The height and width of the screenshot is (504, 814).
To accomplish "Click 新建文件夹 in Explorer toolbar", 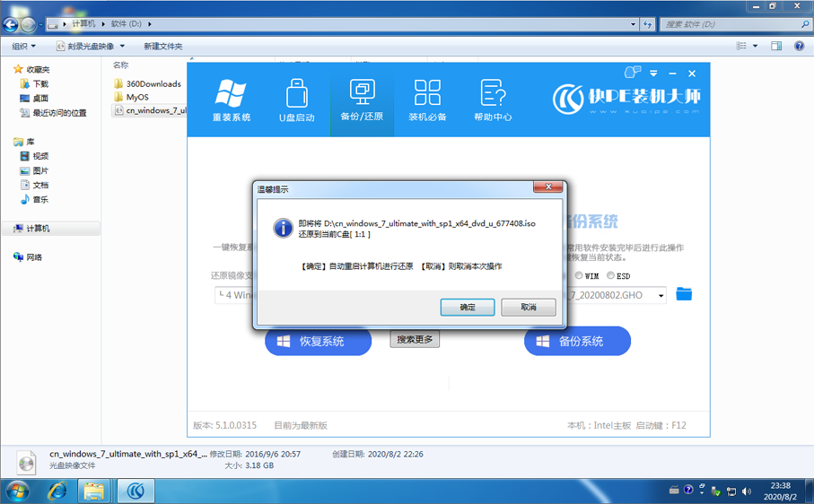I will click(x=163, y=46).
